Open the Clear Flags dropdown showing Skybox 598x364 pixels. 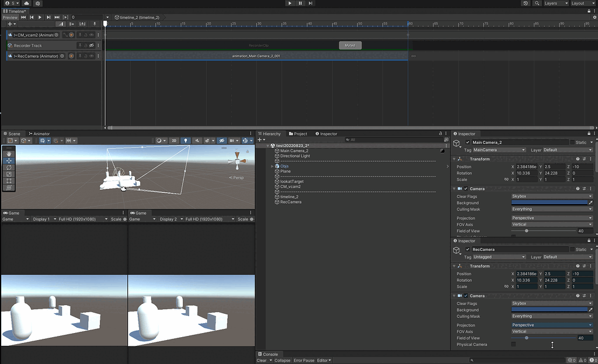coord(551,197)
